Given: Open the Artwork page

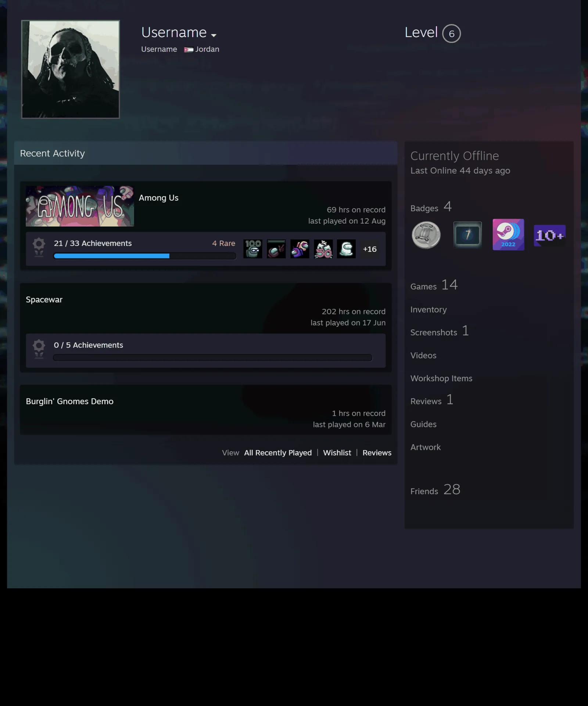Looking at the screenshot, I should 426,448.
